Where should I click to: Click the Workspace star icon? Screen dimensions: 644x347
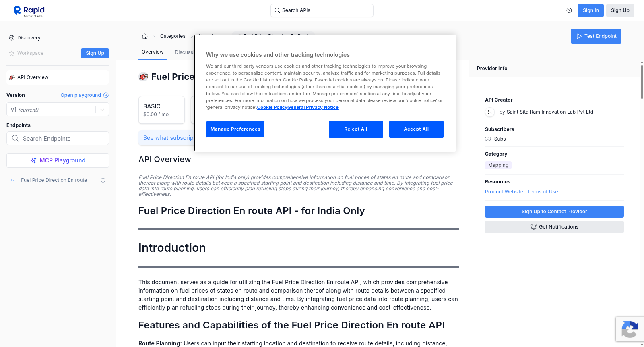12,53
